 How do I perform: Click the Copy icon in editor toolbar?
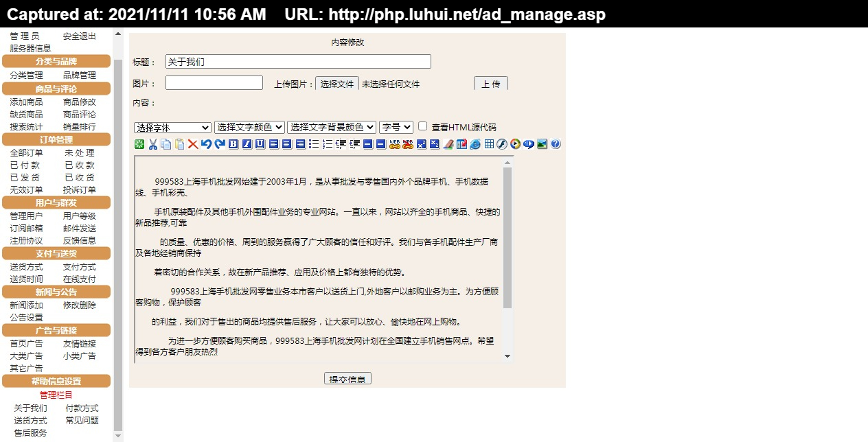pyautogui.click(x=165, y=144)
